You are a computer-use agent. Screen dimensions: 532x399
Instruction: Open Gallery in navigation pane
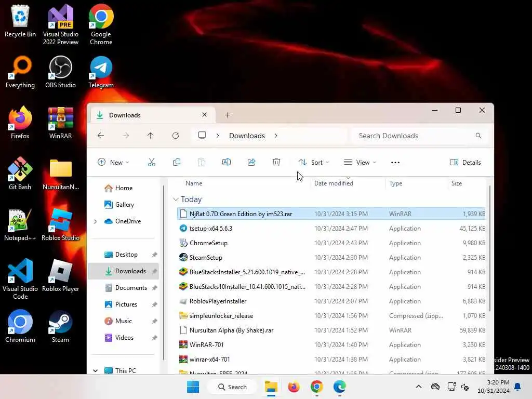125,205
